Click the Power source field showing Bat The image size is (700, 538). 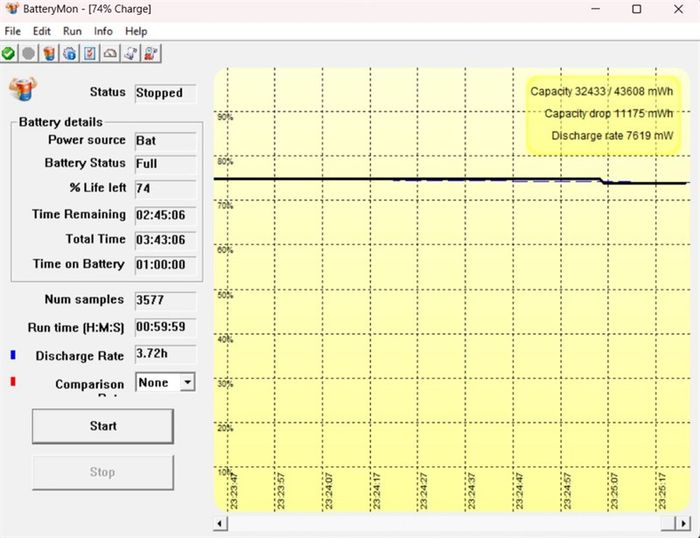click(165, 141)
